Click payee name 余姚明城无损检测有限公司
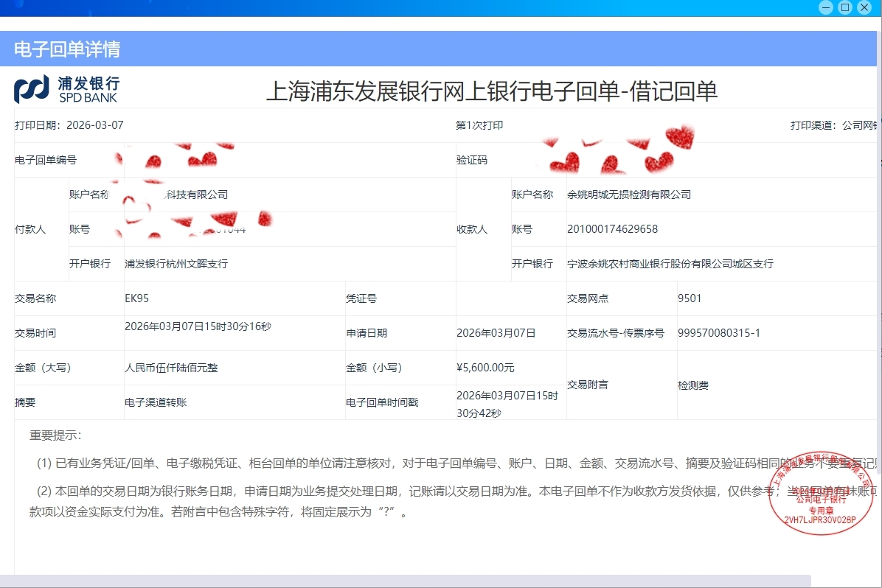The width and height of the screenshot is (882, 588). coord(628,195)
